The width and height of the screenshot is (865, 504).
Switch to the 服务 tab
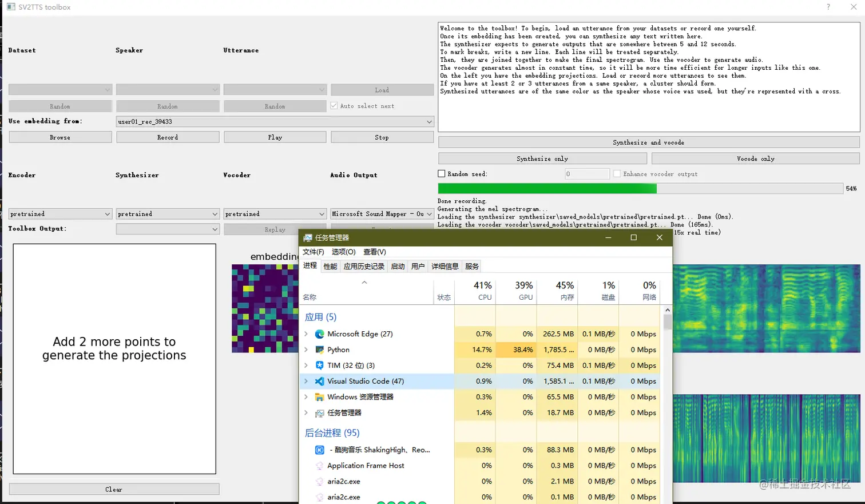point(472,266)
